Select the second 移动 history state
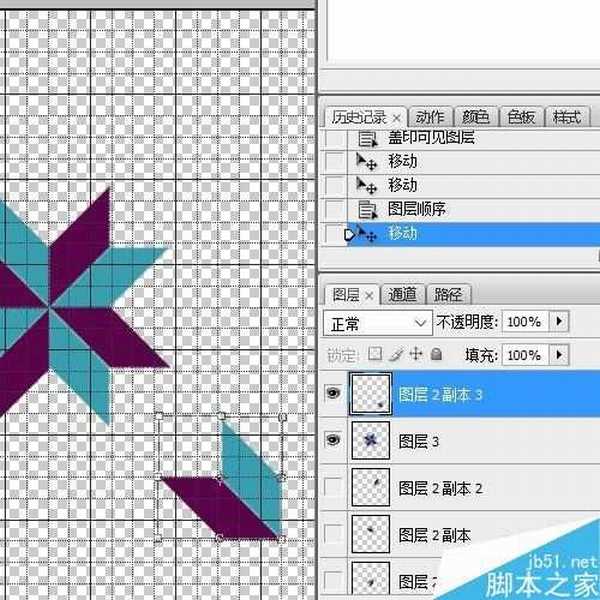 click(473, 186)
